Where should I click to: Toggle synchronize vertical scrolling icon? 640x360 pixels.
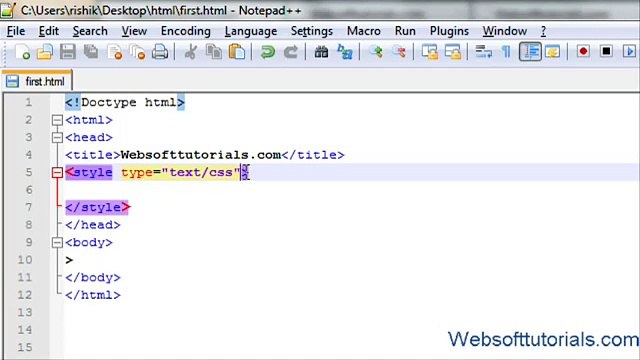429,52
